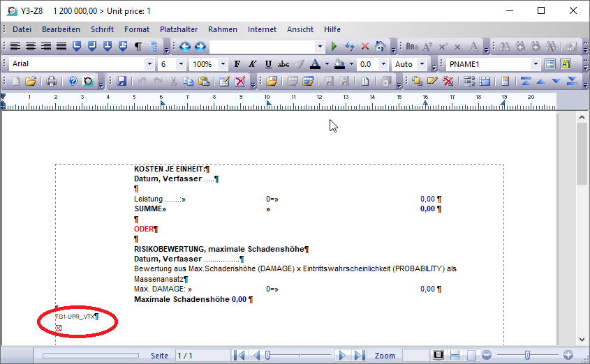Toggle paragraph marks display (¶)
Image resolution: width=590 pixels, height=364 pixels.
pyautogui.click(x=138, y=47)
